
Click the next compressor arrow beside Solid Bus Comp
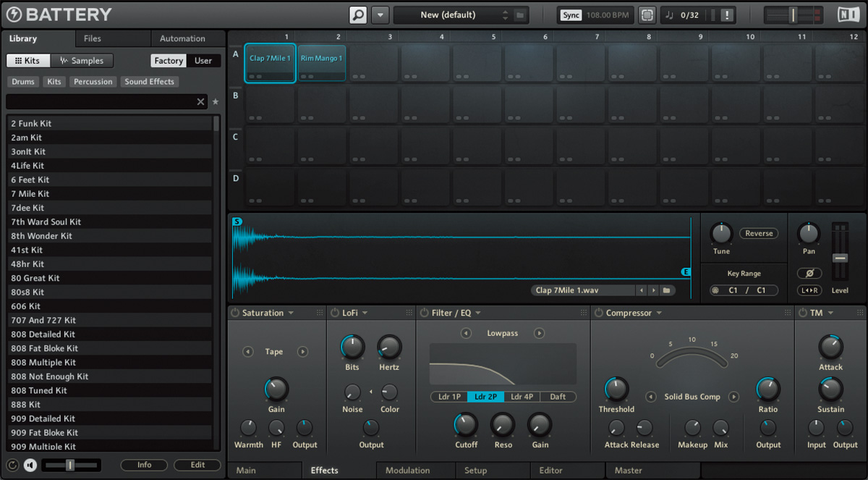click(x=733, y=397)
